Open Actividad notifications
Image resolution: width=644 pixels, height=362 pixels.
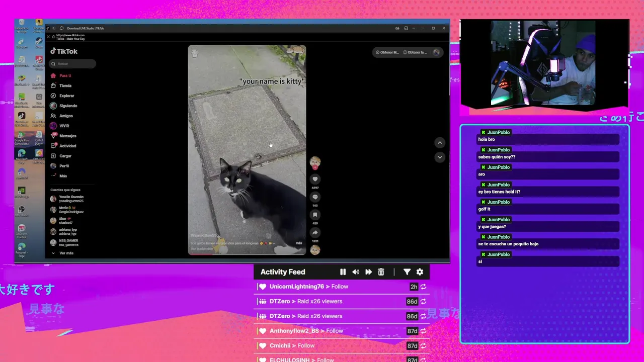(x=63, y=146)
